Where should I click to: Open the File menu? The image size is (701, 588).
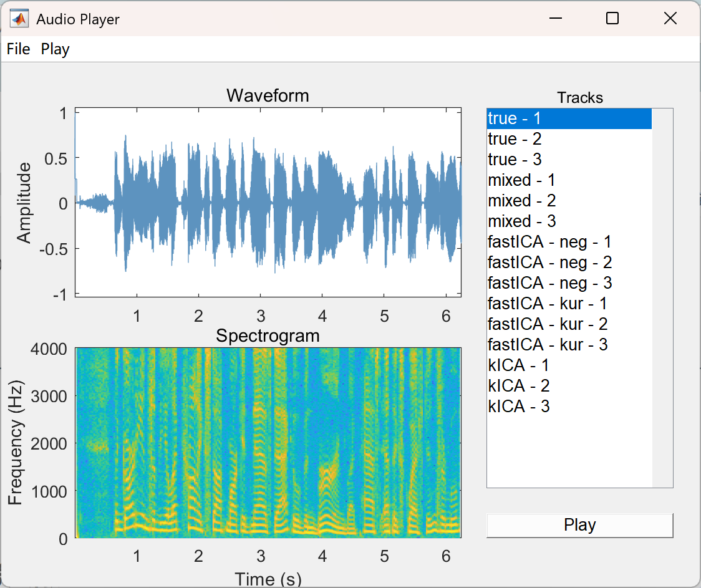[18, 49]
